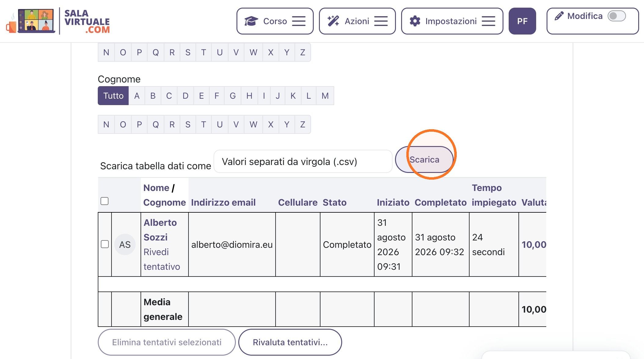The width and height of the screenshot is (644, 359).
Task: Filter Cognome by letter S
Action: click(188, 124)
